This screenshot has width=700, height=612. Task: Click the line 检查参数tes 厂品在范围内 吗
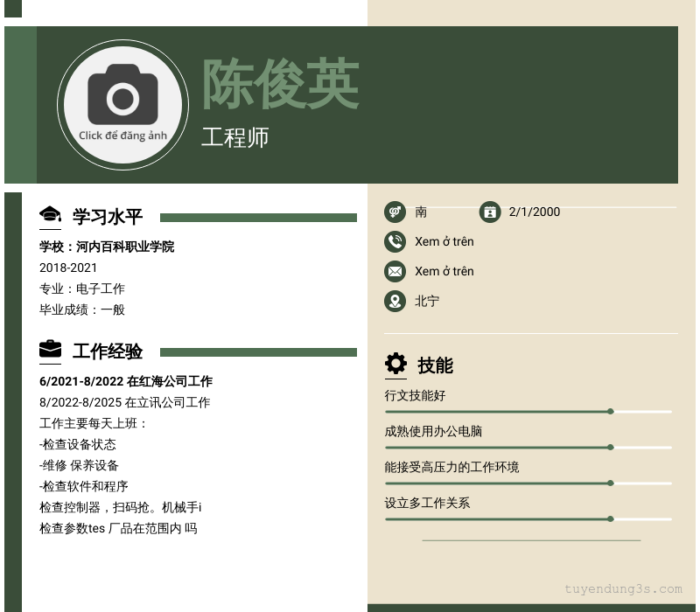[x=118, y=528]
